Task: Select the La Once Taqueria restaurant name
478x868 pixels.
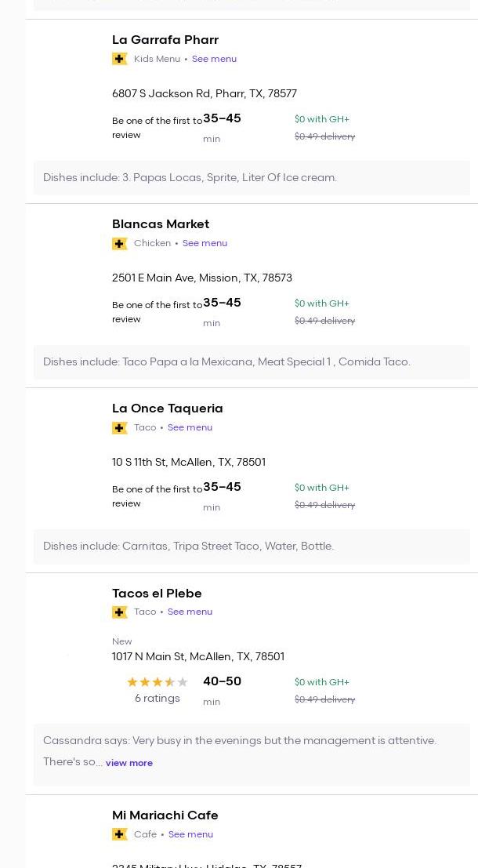Action: tap(167, 409)
